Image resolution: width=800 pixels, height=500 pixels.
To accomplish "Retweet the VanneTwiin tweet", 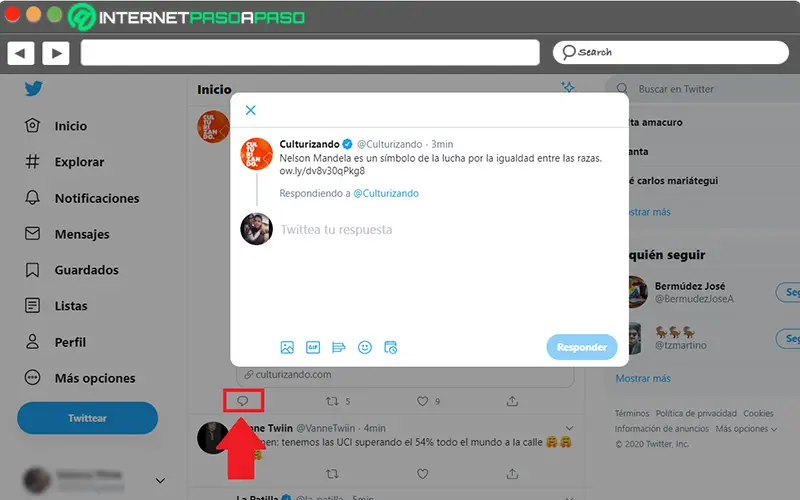I will click(332, 474).
